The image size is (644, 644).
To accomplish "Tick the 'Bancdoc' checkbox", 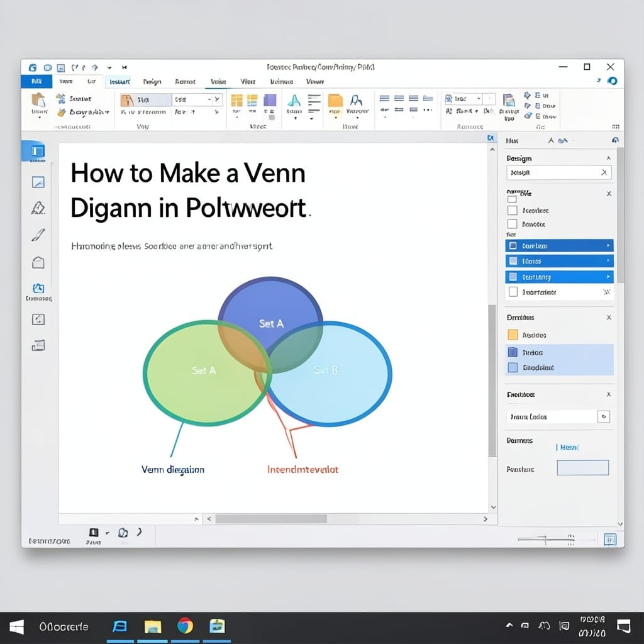I will tap(512, 224).
